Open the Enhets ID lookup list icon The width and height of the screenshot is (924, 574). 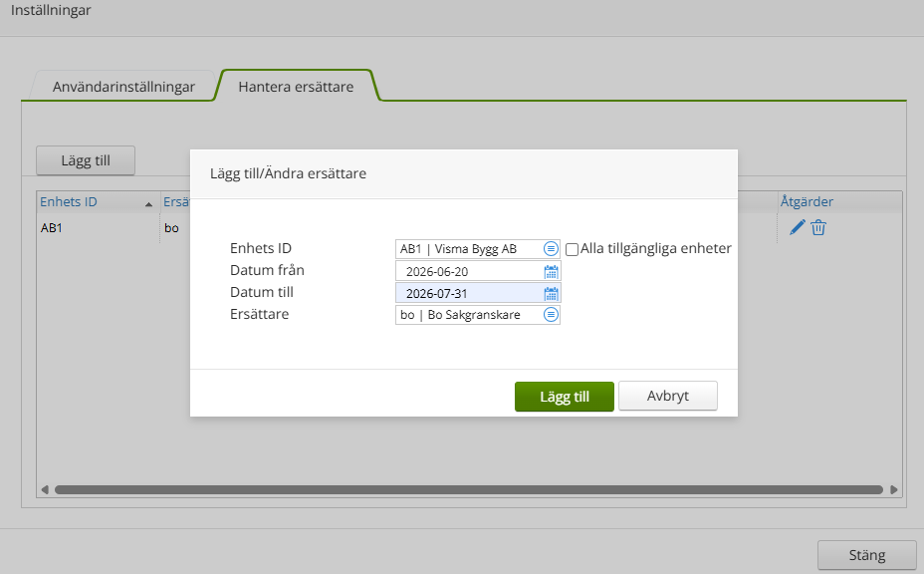click(551, 249)
